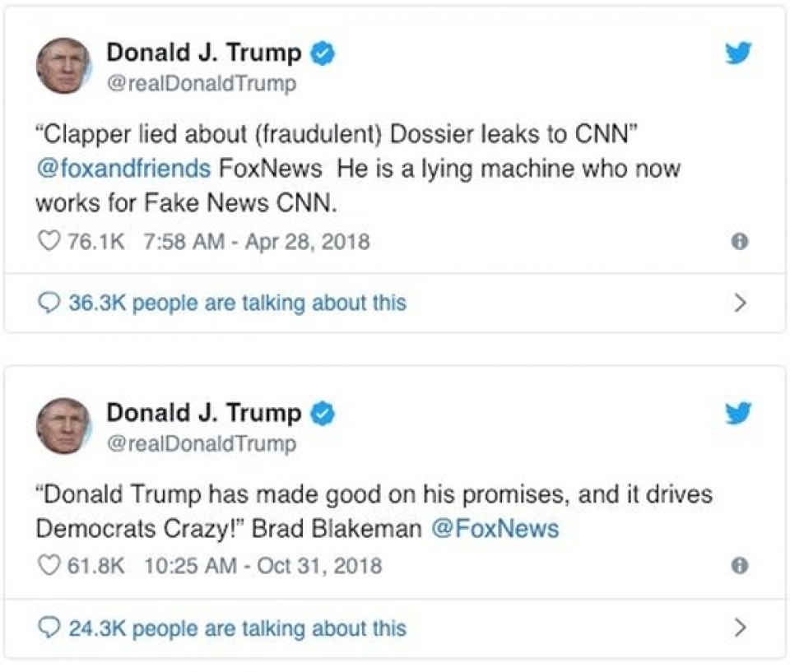Like the tweet with 76.1K hearts
This screenshot has width=790, height=672.
pyautogui.click(x=51, y=242)
